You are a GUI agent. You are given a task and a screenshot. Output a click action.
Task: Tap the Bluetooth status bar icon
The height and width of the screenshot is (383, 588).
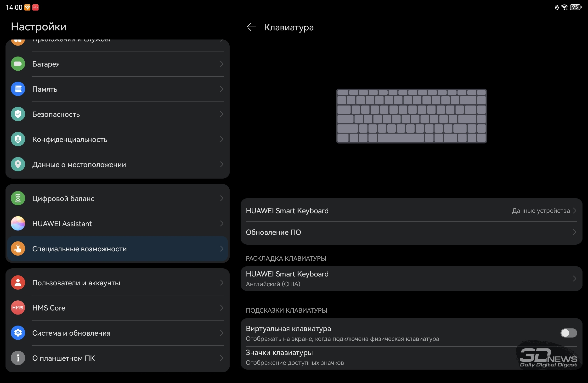pos(557,7)
